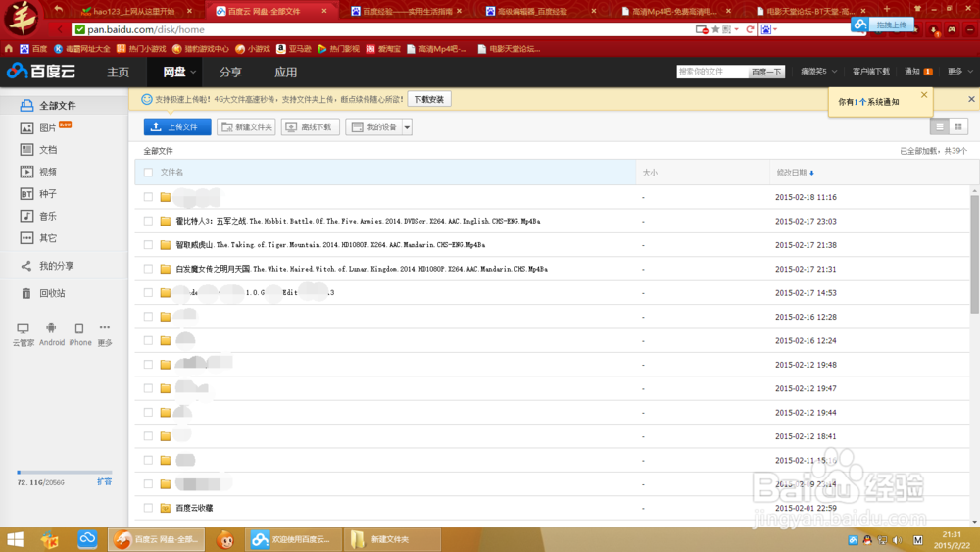Image resolution: width=980 pixels, height=552 pixels.
Task: Click the bookmark star icon in address bar
Action: (715, 29)
